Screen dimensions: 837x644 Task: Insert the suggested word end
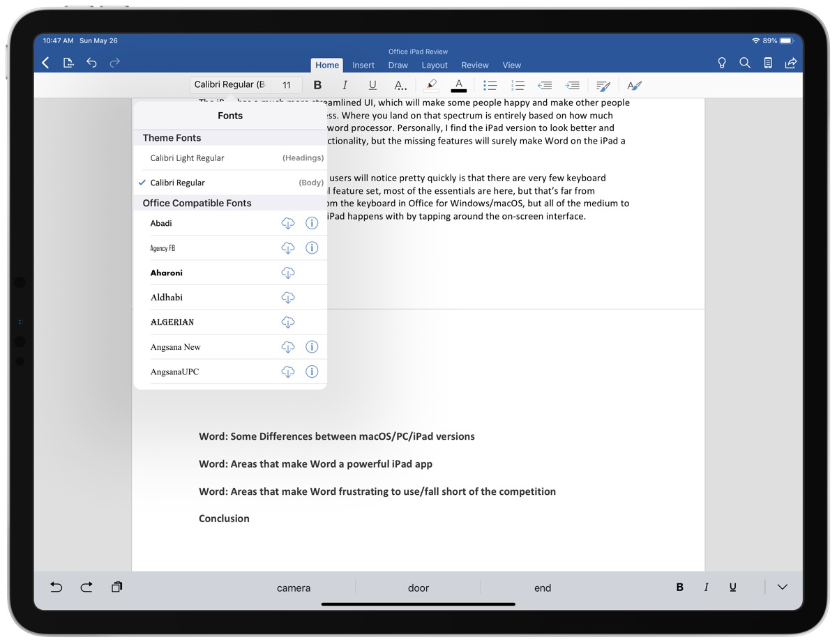pos(543,588)
